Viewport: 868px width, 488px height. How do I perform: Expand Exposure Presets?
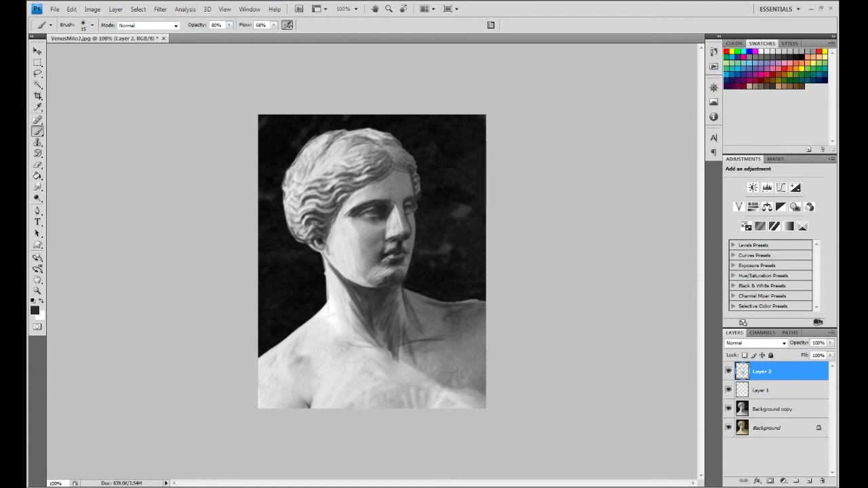pyautogui.click(x=732, y=265)
